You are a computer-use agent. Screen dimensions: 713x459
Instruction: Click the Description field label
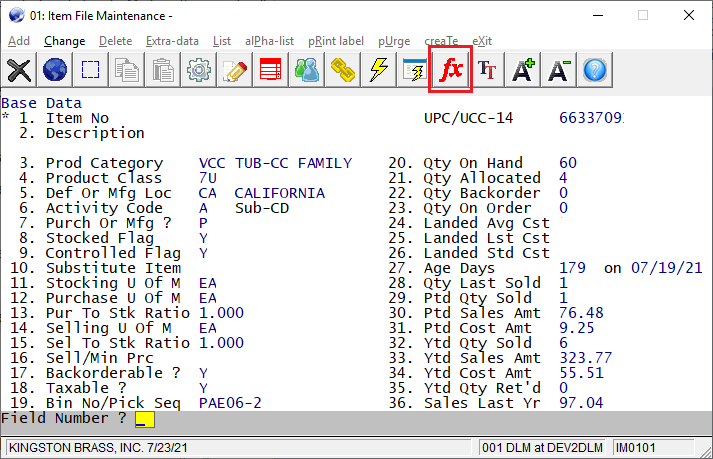coord(95,133)
